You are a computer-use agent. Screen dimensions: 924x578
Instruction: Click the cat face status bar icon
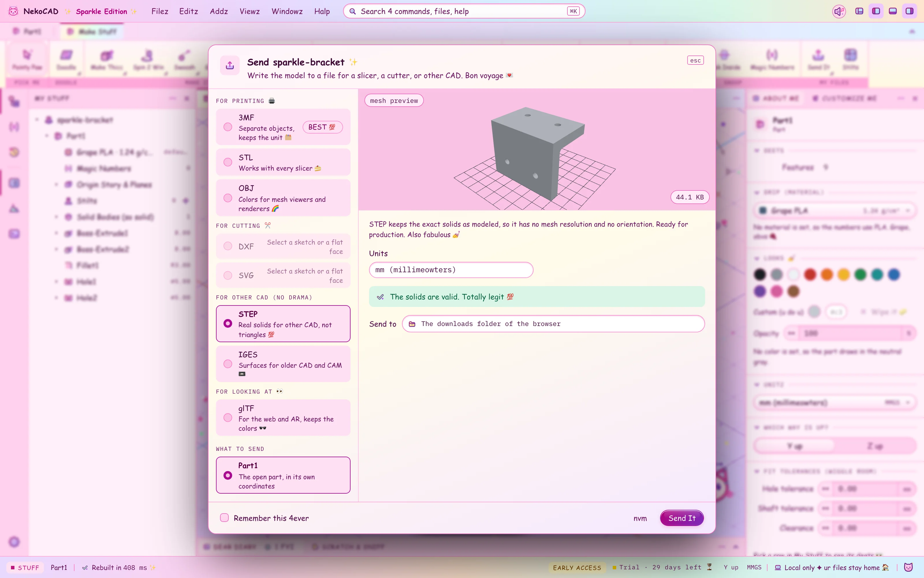[x=908, y=567]
